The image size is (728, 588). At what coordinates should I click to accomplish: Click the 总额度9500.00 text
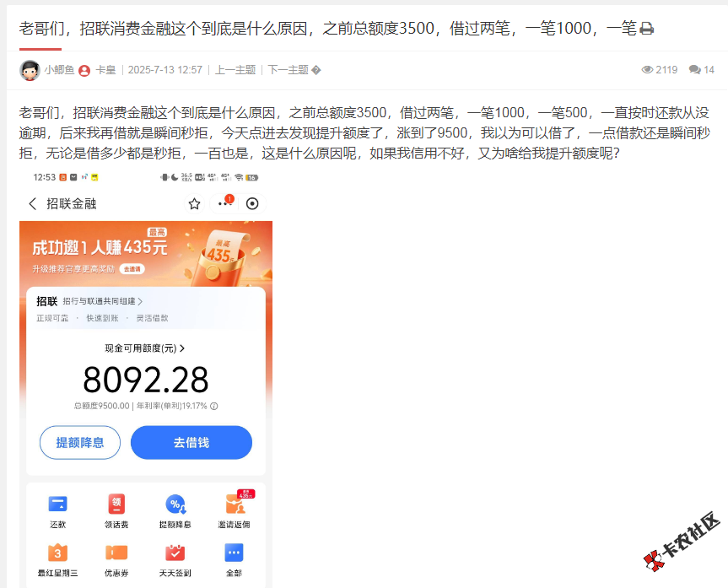102,406
